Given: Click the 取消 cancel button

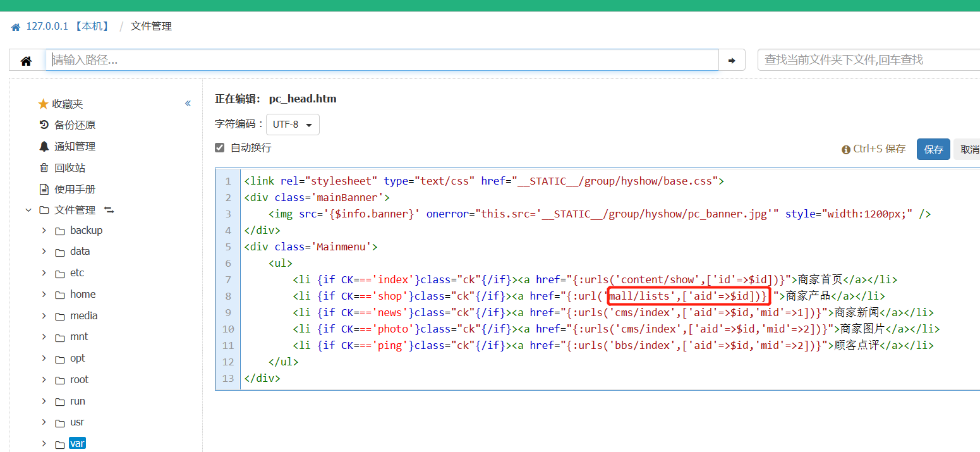Looking at the screenshot, I should click(969, 150).
